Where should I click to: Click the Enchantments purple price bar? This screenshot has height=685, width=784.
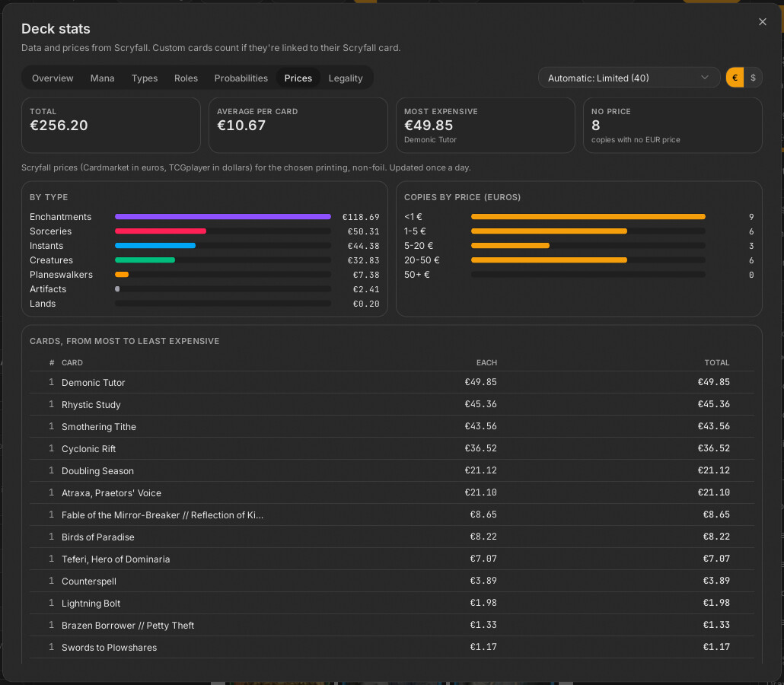[223, 217]
